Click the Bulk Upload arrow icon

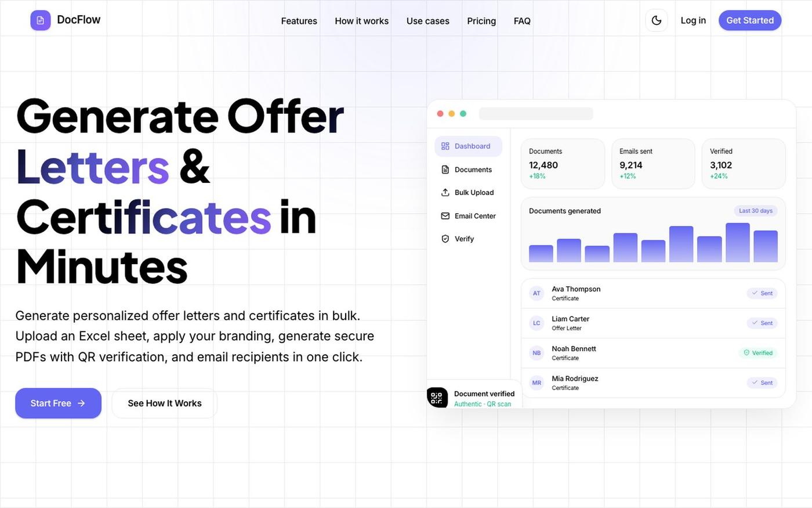445,192
